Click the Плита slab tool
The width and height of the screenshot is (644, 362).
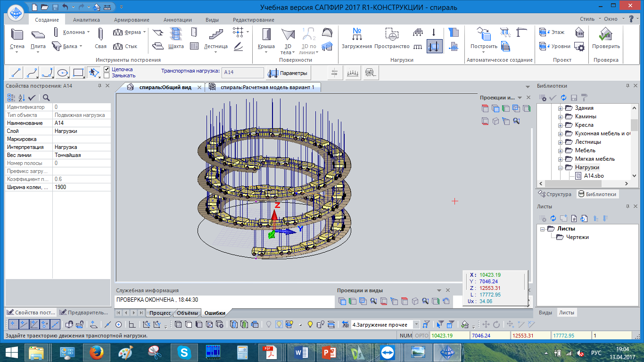pyautogui.click(x=38, y=39)
